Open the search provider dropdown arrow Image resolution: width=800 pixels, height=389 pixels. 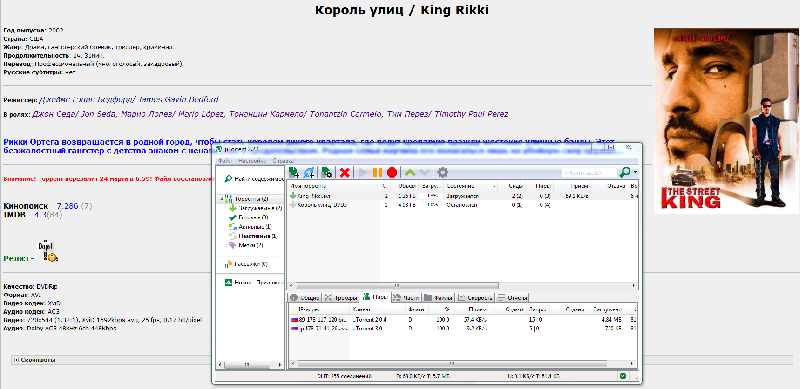pos(635,173)
